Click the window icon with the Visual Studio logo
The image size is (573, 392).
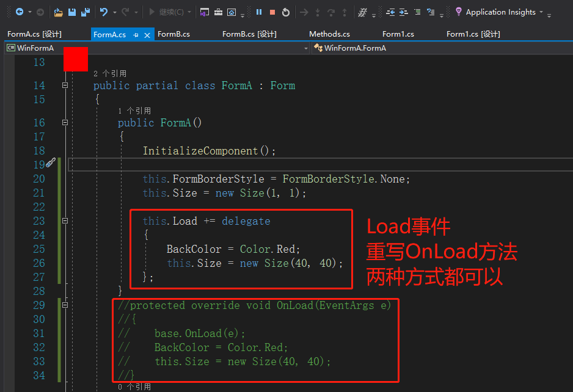(x=205, y=12)
